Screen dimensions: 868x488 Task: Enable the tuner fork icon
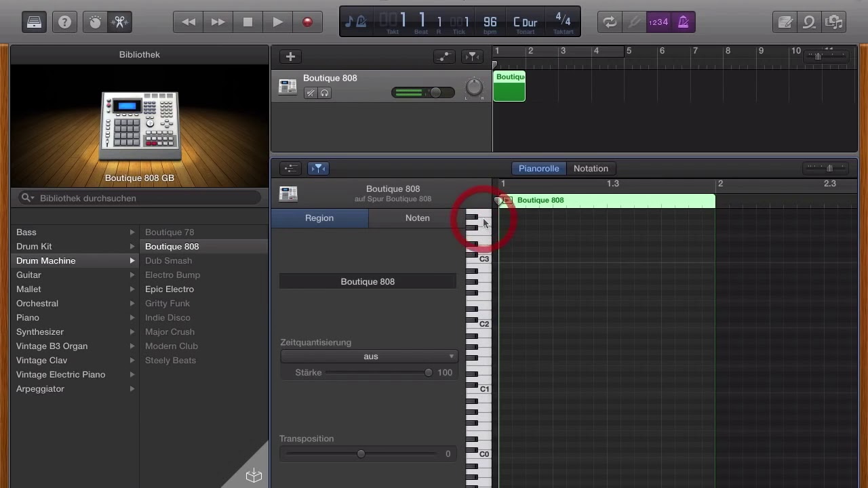tap(635, 22)
